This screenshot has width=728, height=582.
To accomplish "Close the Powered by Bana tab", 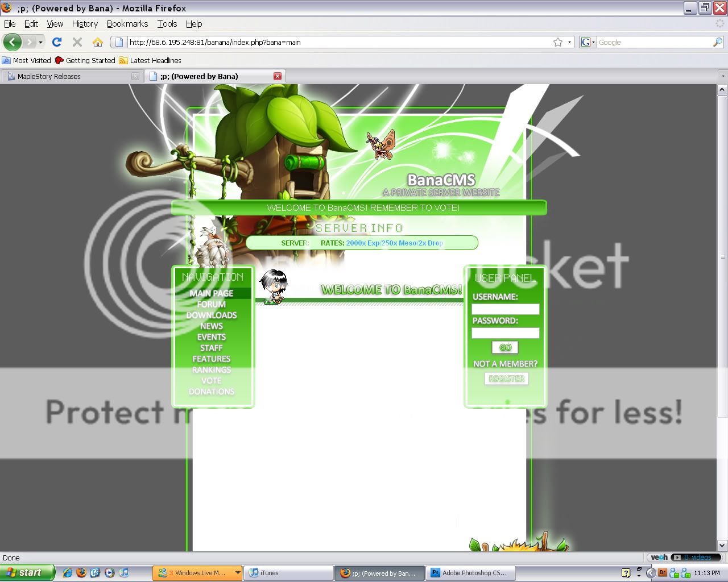I will pos(278,76).
